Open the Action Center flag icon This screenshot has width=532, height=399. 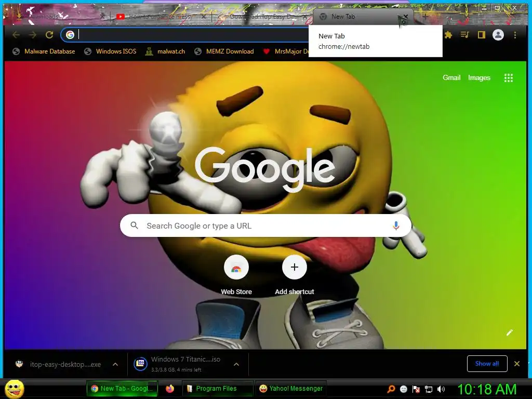[x=416, y=389]
